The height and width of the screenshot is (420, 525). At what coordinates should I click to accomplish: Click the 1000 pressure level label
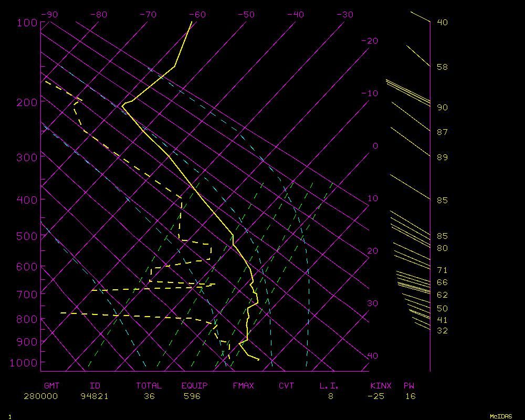pyautogui.click(x=24, y=363)
